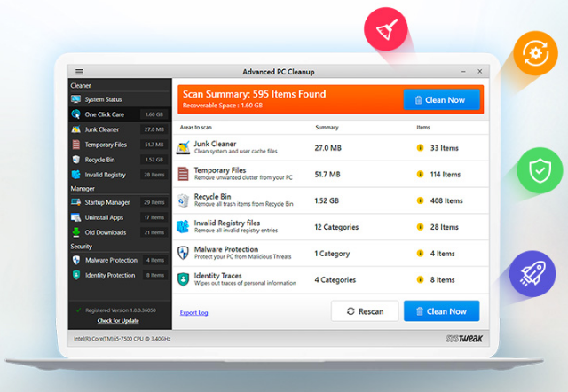Select One Click Care in the sidebar
Image resolution: width=568 pixels, height=392 pixels.
120,114
